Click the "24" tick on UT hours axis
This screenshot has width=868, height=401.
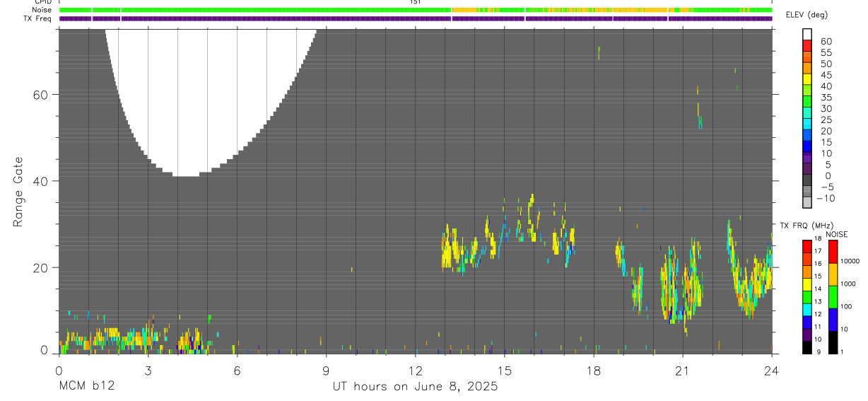click(771, 370)
